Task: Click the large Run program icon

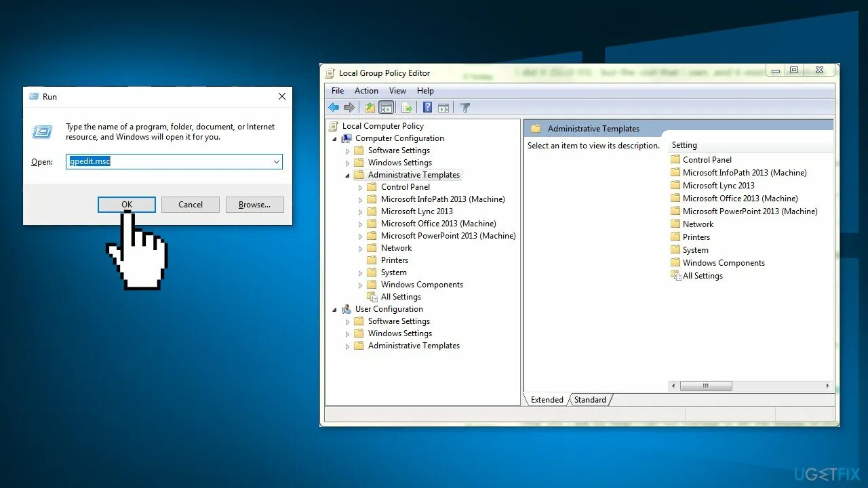Action: (x=42, y=131)
